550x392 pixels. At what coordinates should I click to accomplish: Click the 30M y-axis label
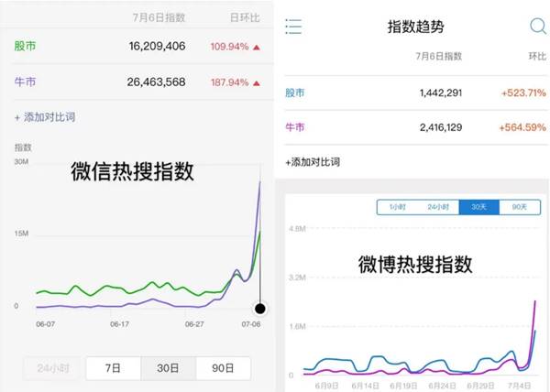[21, 161]
